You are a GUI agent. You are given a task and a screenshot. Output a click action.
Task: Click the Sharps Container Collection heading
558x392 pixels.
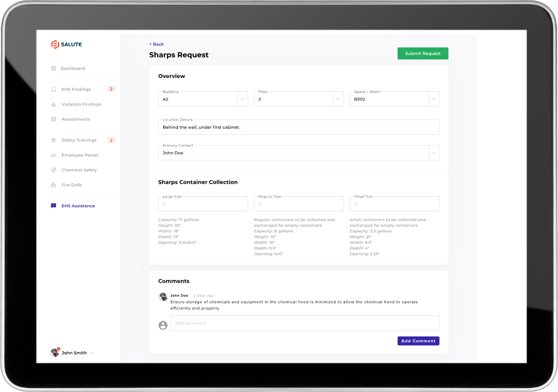coord(197,182)
